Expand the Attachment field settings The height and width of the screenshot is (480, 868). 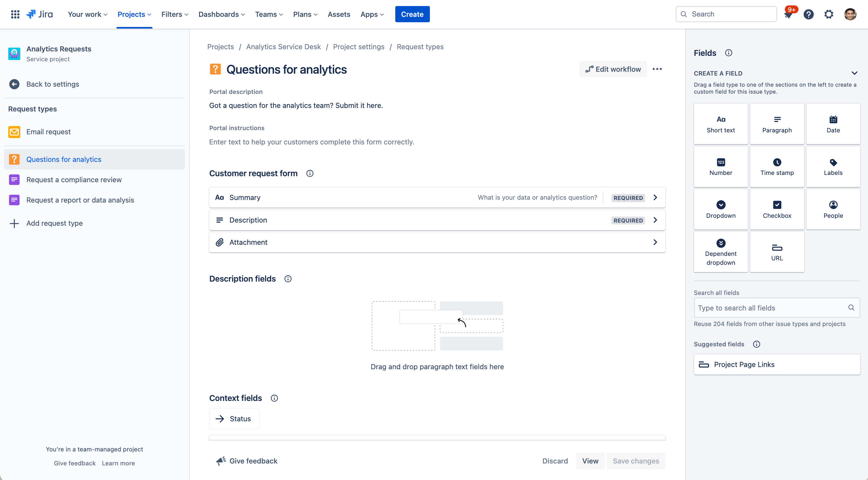(655, 242)
